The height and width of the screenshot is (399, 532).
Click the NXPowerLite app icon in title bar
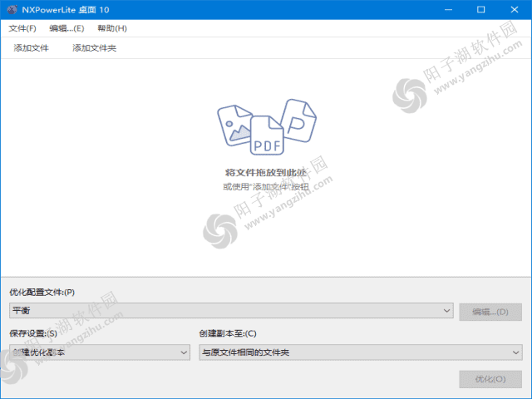[x=12, y=9]
